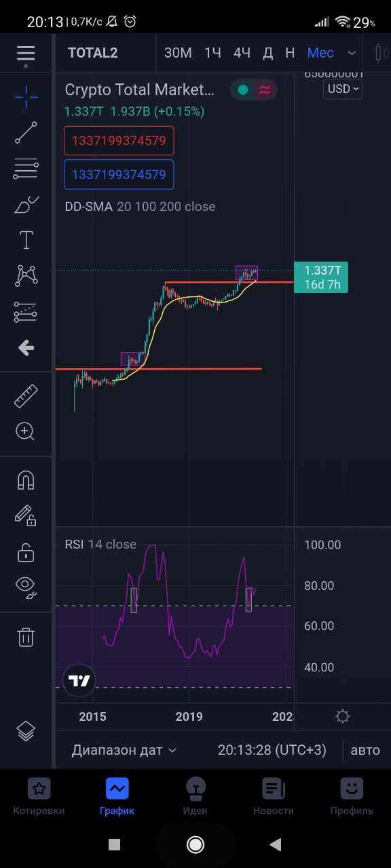Viewport: 391px width, 868px height.
Task: Open the Новости news tab
Action: pyautogui.click(x=274, y=796)
